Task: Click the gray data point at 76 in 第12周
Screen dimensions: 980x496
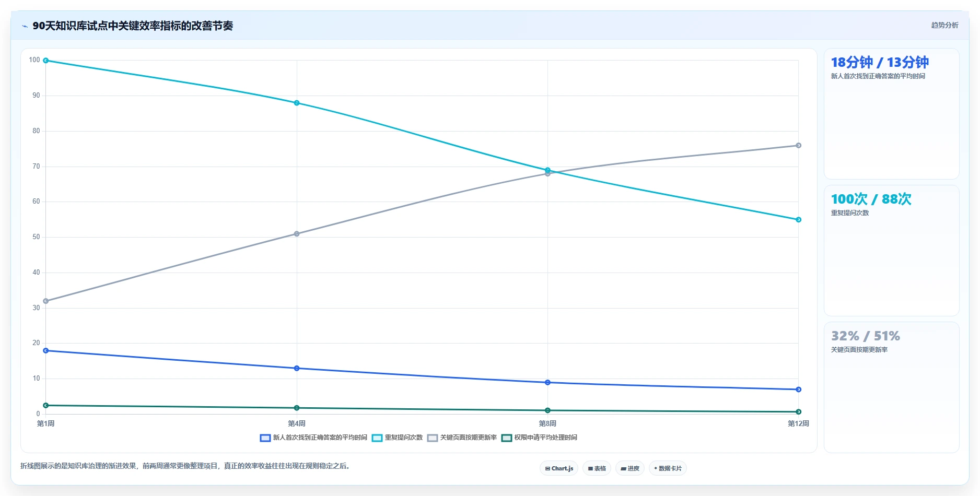Action: tap(798, 146)
